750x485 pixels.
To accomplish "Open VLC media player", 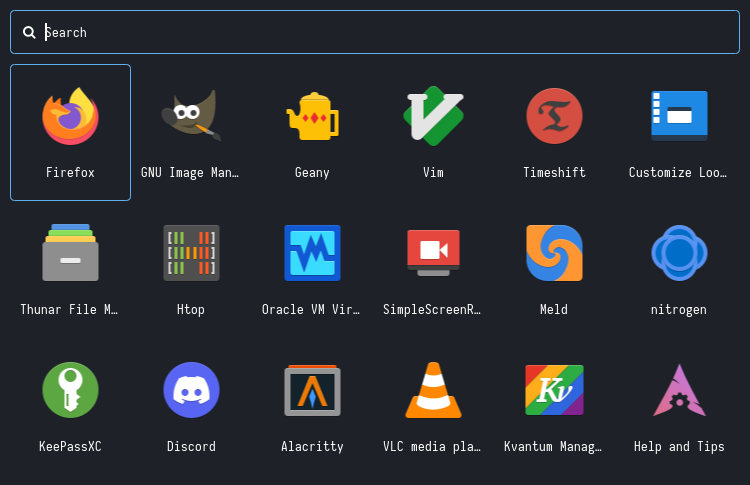I will pos(433,390).
